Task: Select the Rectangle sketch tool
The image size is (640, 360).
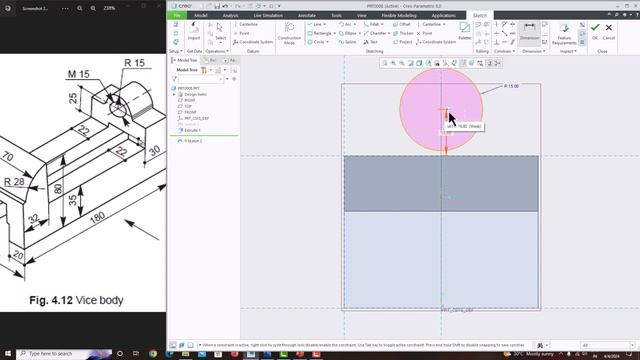Action: click(x=320, y=33)
